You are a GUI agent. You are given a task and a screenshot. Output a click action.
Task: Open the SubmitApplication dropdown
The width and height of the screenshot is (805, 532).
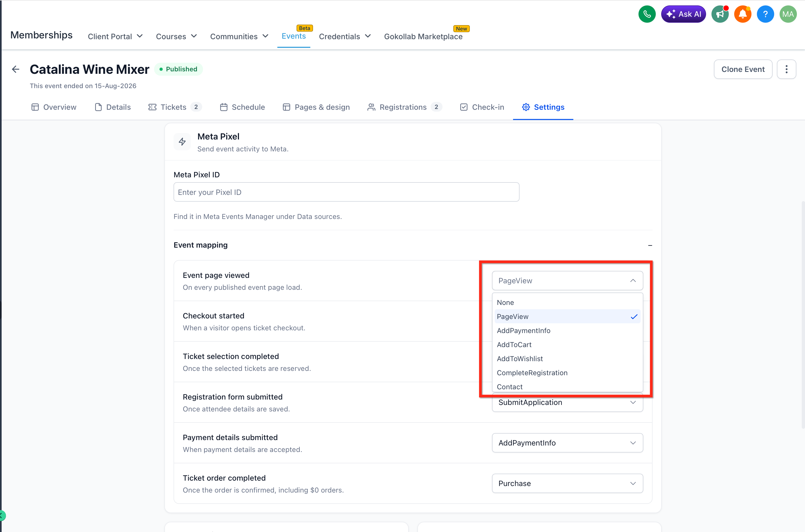(x=568, y=403)
